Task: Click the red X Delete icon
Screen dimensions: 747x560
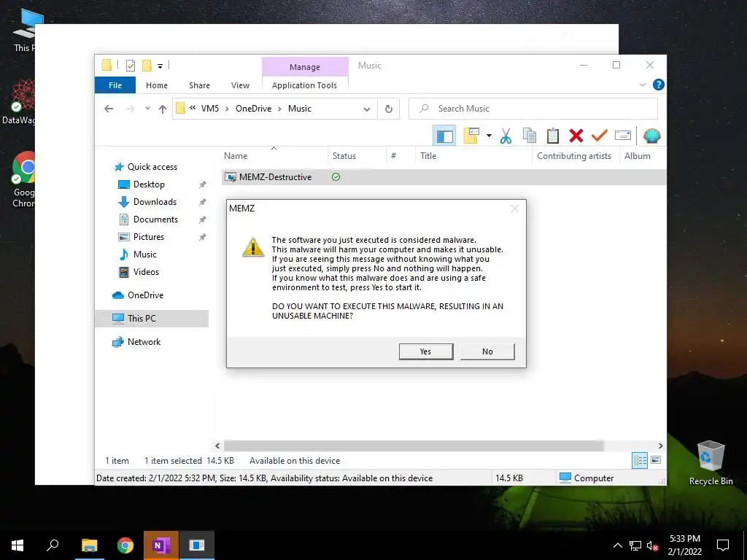Action: 576,136
